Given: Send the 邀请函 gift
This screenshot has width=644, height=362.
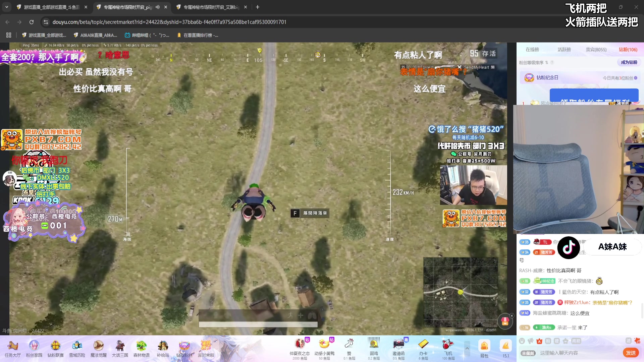Looking at the screenshot, I should [x=398, y=349].
